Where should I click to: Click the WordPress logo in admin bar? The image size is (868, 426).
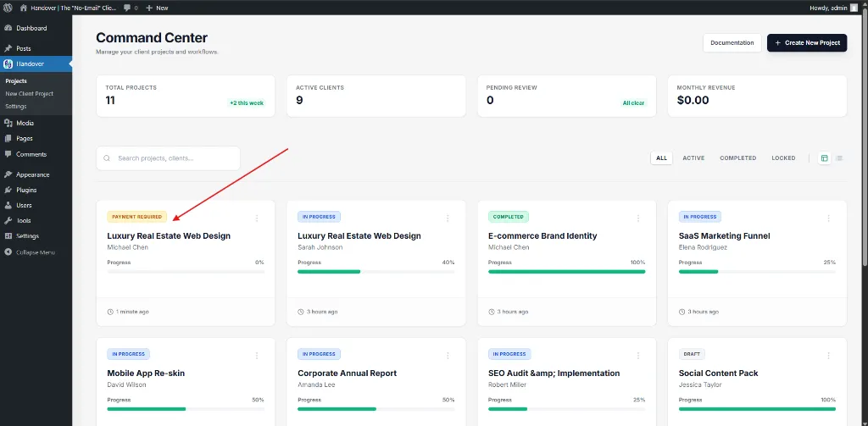tap(8, 8)
